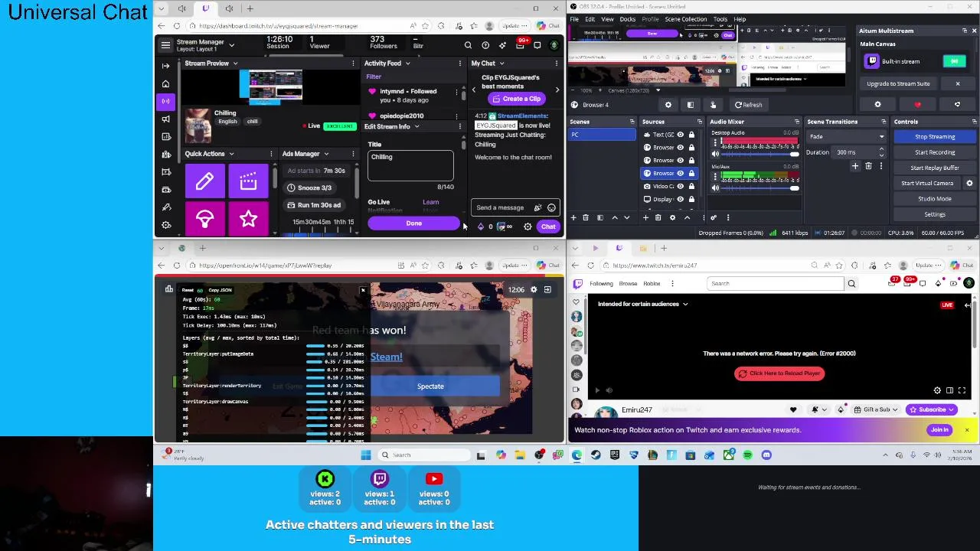Open player settings gear on Emiru247 stream
This screenshot has width=980, height=551.
937,390
